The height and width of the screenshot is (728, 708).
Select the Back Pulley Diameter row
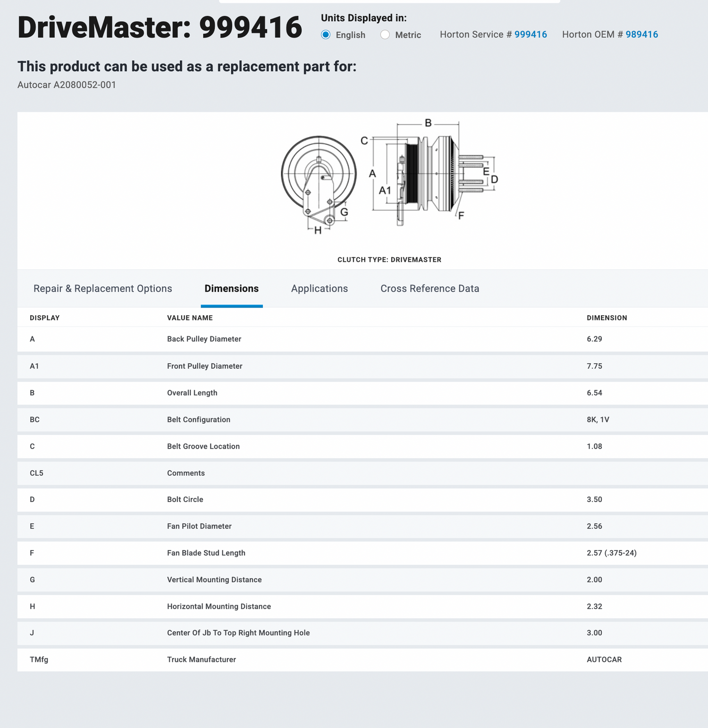tap(204, 339)
